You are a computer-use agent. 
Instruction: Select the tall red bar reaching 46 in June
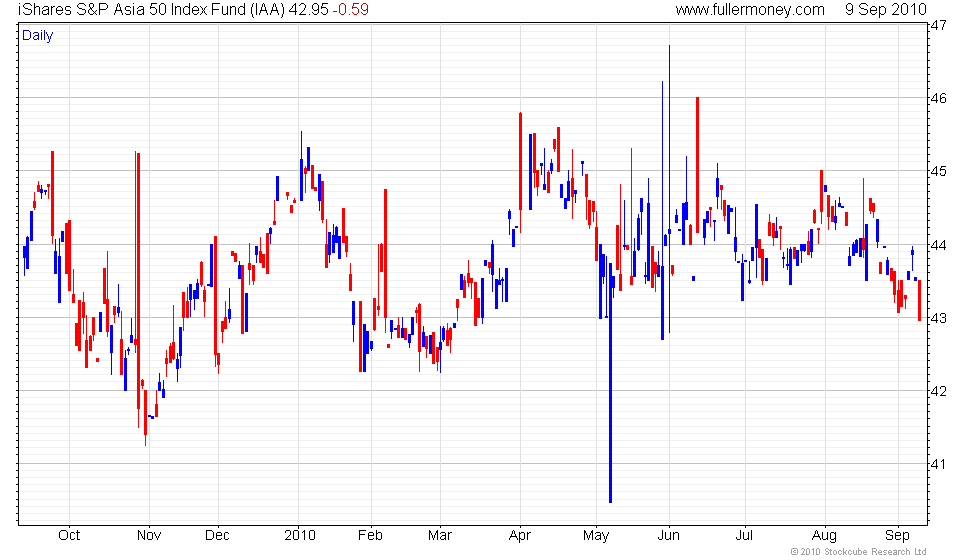[x=698, y=165]
